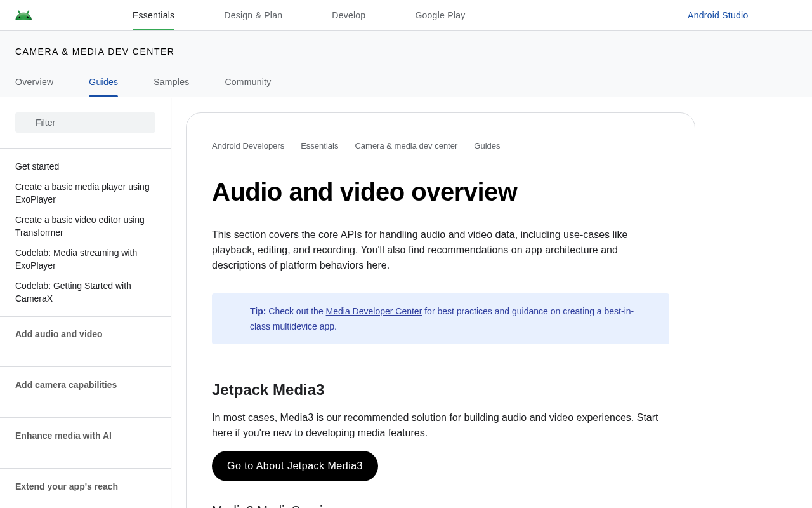
Task: Expand Add audio and video section
Action: pyautogui.click(x=59, y=334)
